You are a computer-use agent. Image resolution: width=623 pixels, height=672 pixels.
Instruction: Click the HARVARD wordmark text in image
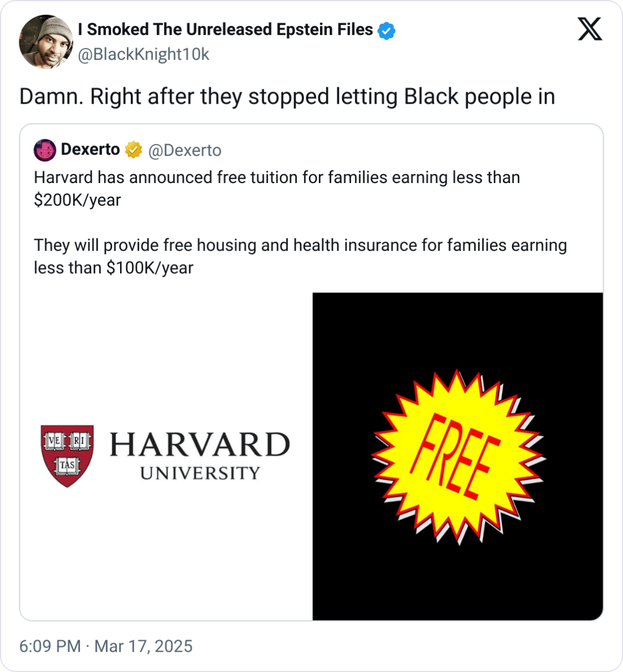point(199,444)
